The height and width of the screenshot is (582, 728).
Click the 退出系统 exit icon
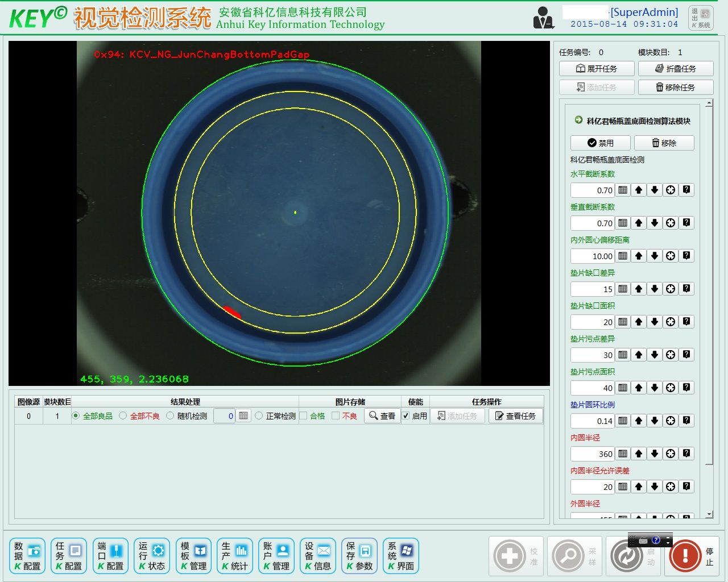pos(701,18)
